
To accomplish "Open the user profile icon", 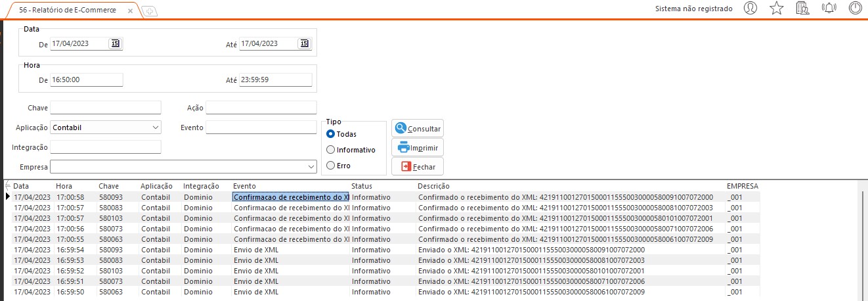I will coord(750,8).
